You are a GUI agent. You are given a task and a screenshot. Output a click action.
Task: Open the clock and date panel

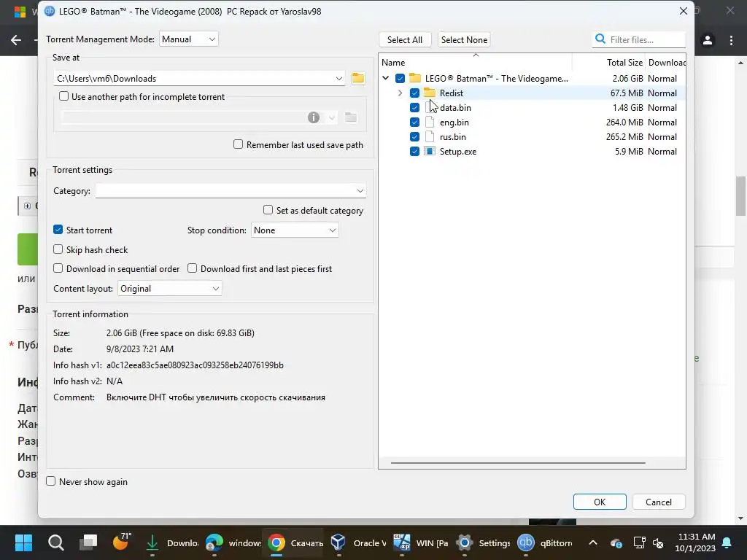click(x=695, y=542)
